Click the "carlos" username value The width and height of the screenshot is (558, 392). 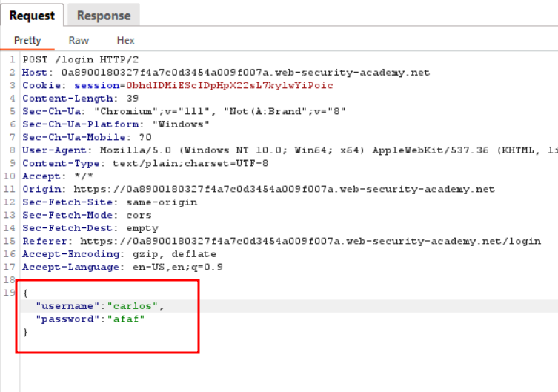point(133,306)
